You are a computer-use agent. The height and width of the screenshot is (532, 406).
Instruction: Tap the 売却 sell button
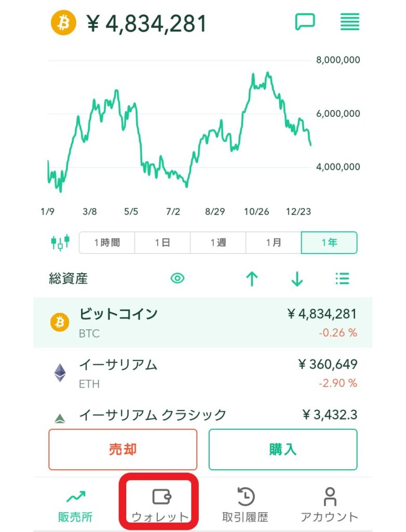(123, 449)
